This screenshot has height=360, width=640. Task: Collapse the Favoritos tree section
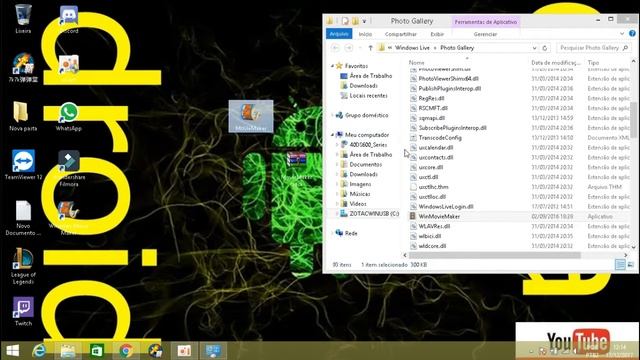tap(333, 66)
